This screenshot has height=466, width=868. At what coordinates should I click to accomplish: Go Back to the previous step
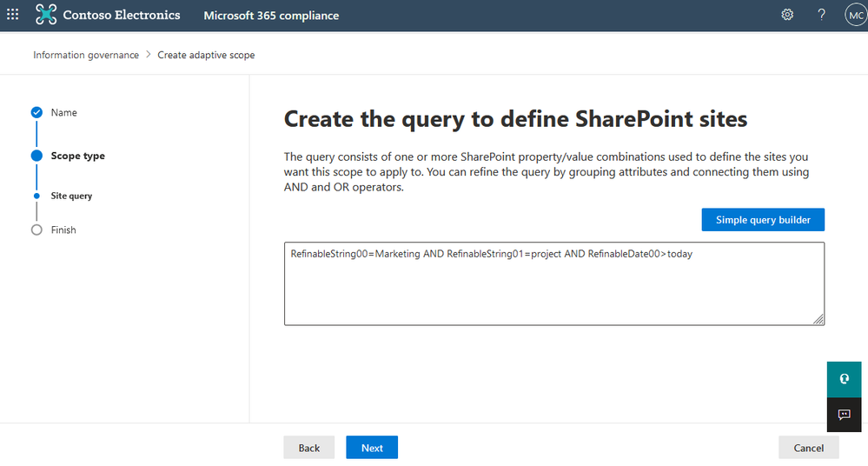pos(309,448)
